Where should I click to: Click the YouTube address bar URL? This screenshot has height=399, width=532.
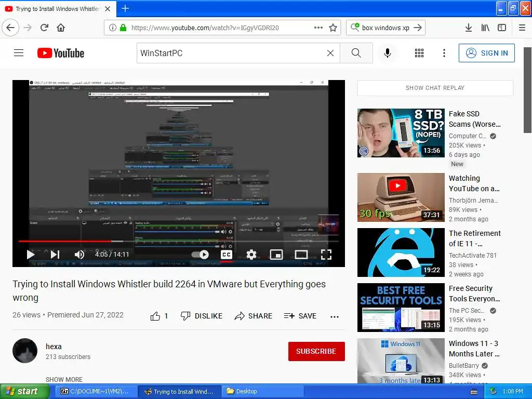coord(205,28)
